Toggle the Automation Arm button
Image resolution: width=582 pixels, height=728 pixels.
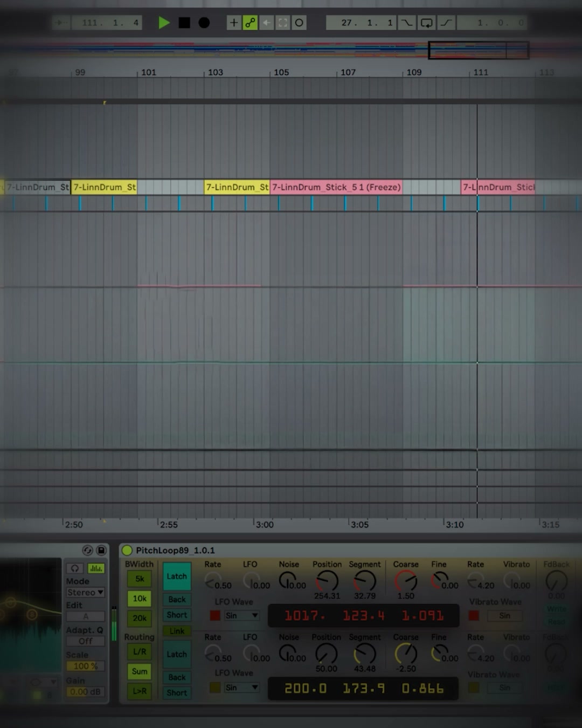(x=250, y=23)
